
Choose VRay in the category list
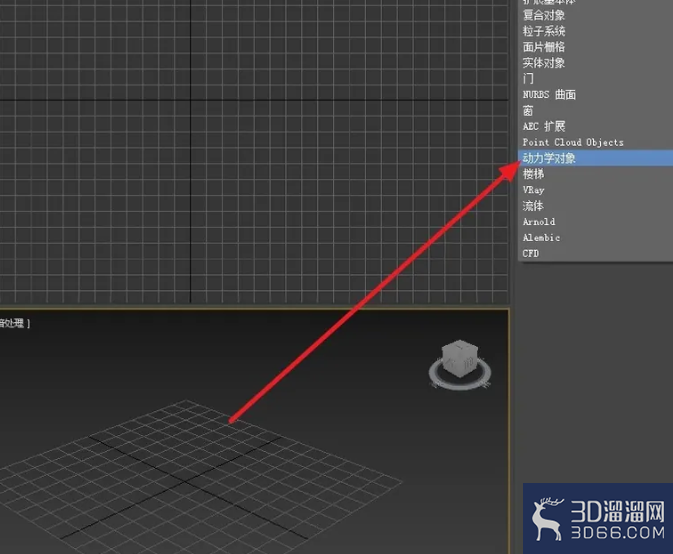[x=595, y=190]
